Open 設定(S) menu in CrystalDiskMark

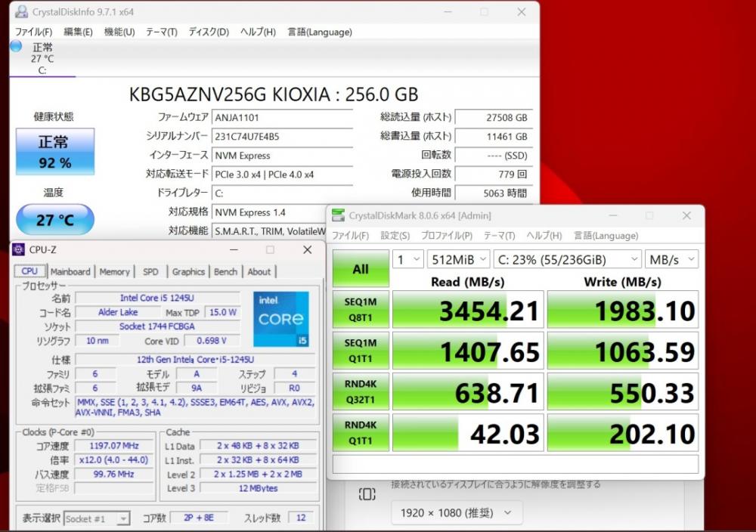click(395, 236)
